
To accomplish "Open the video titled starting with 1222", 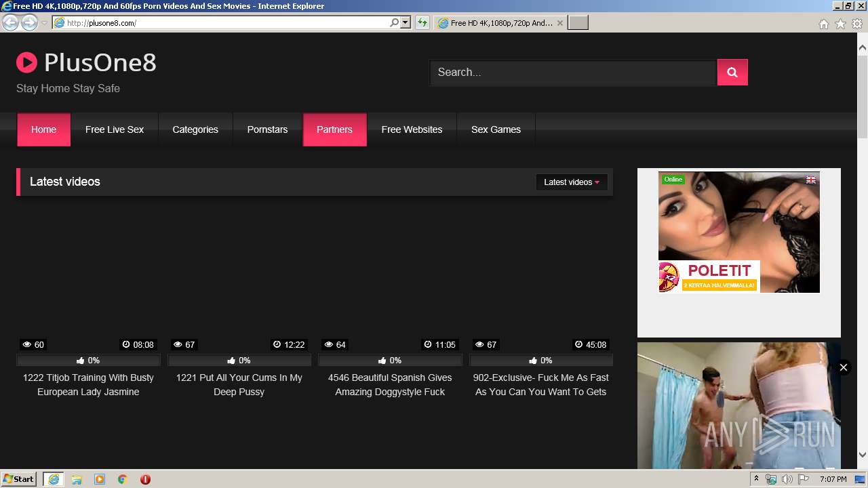I will pyautogui.click(x=88, y=385).
